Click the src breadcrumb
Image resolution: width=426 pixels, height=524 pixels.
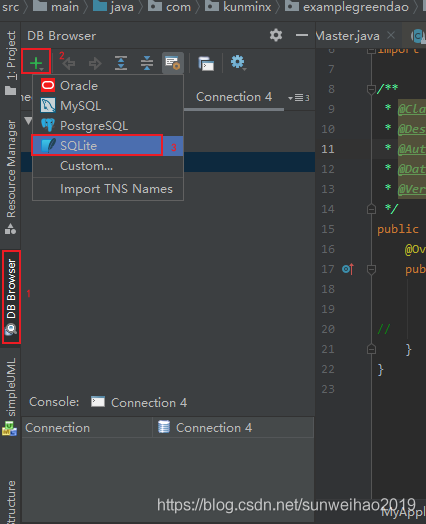(x=11, y=7)
